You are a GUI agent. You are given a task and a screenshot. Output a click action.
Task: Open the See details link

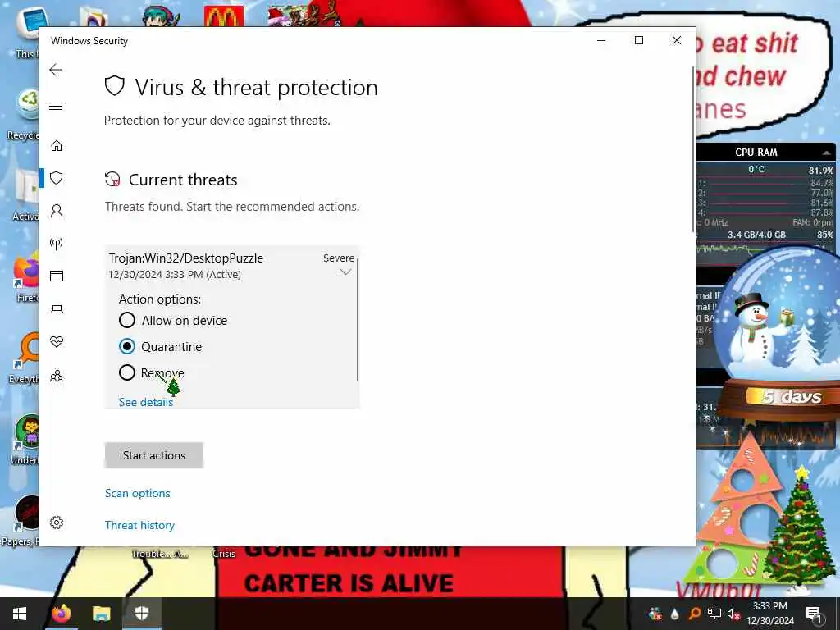(x=146, y=402)
